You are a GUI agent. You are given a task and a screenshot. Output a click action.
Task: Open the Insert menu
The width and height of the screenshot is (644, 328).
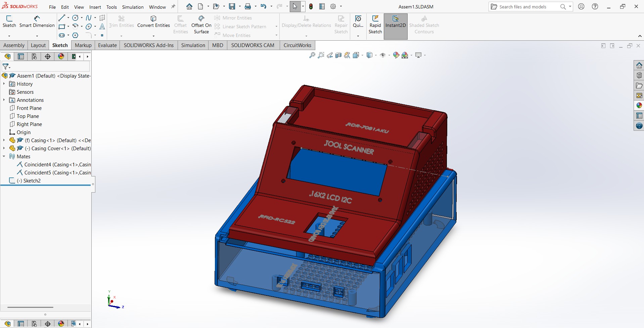[95, 7]
